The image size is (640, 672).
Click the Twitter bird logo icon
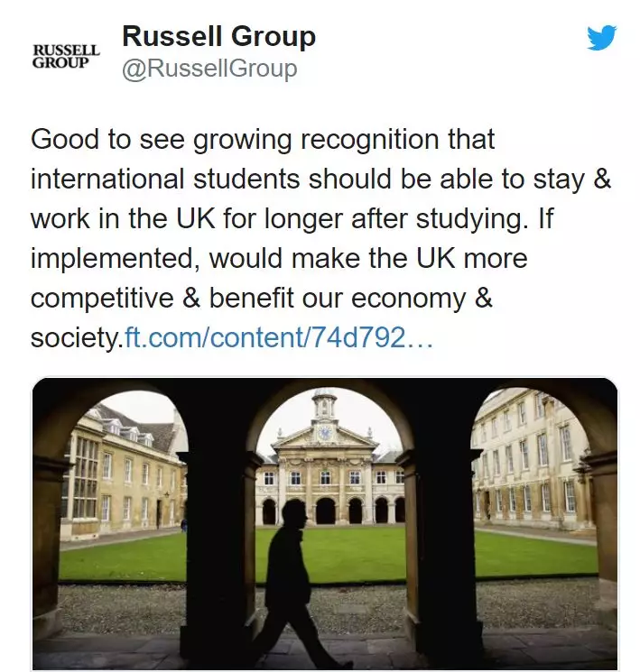601,38
